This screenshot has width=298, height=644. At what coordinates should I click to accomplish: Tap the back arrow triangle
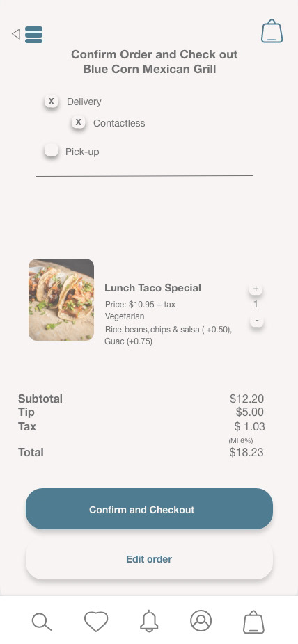[16, 33]
